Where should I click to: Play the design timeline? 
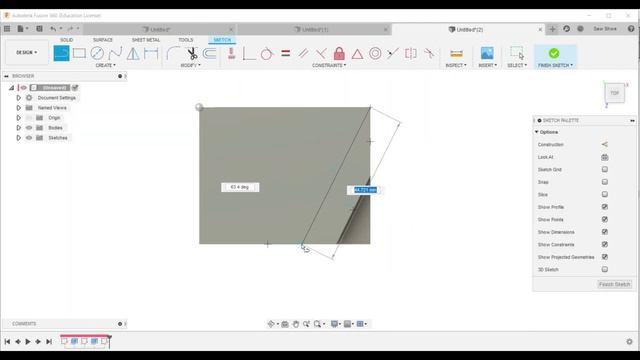point(28,342)
